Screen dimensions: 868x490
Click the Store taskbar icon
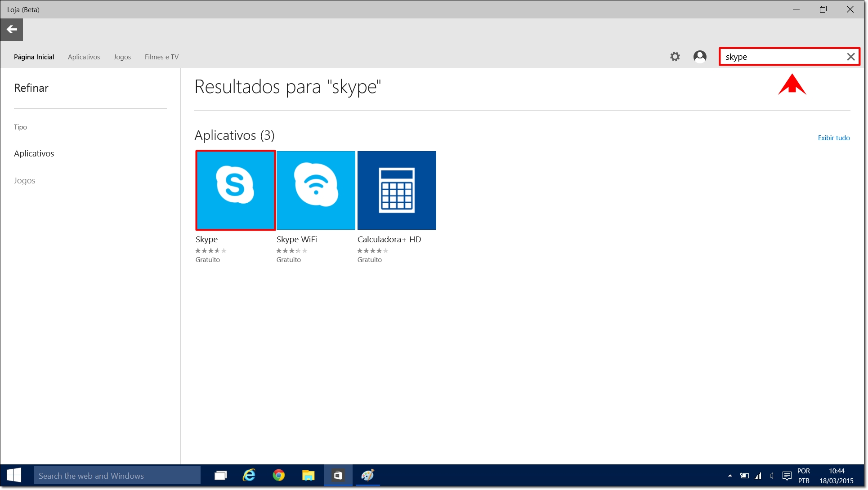[x=338, y=475]
